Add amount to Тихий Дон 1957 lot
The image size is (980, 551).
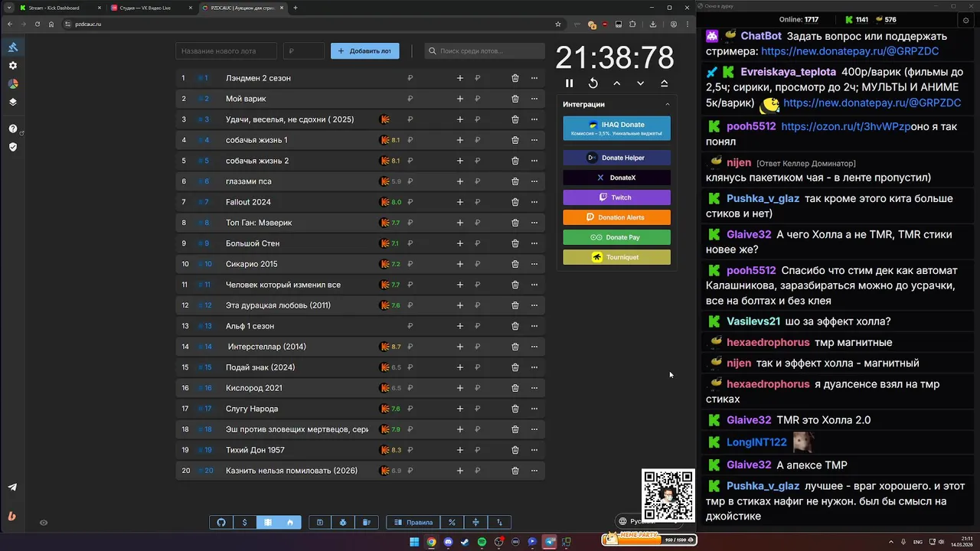point(460,450)
